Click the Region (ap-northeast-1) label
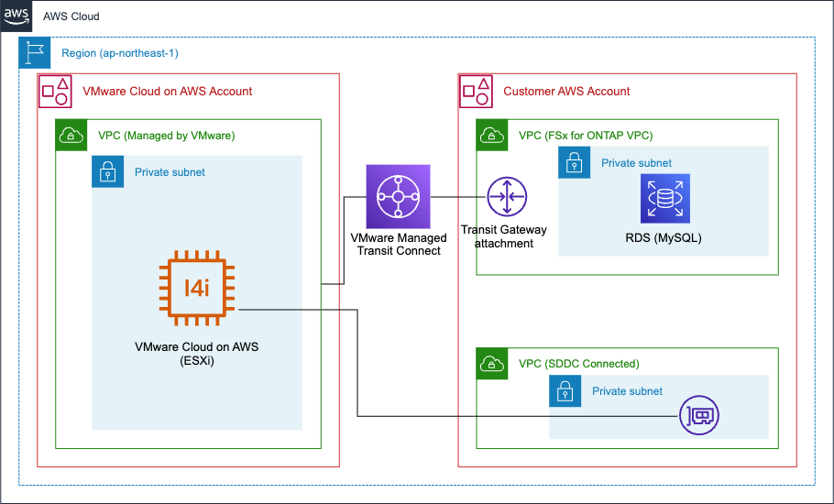Image resolution: width=834 pixels, height=504 pixels. pyautogui.click(x=120, y=53)
